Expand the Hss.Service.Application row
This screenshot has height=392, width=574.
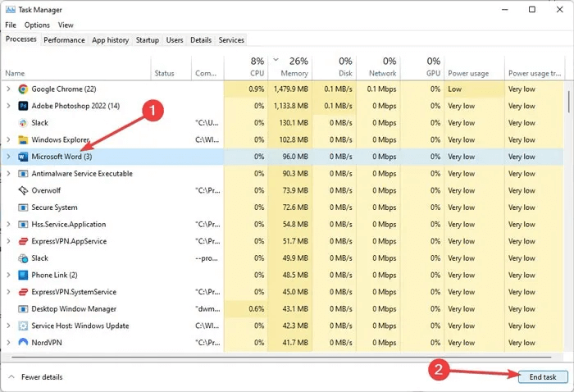coord(8,224)
